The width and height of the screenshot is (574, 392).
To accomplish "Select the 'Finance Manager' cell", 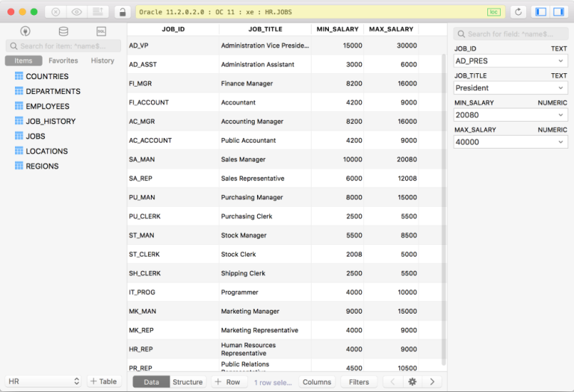I will point(265,84).
